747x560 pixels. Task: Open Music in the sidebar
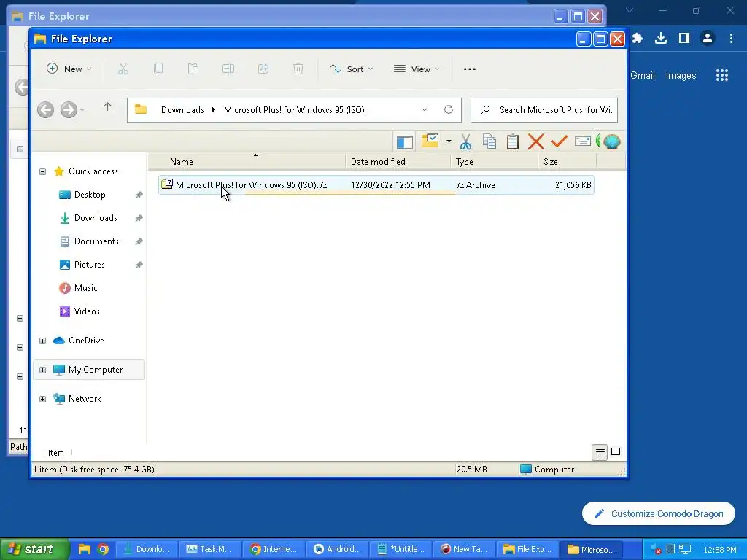coord(85,288)
